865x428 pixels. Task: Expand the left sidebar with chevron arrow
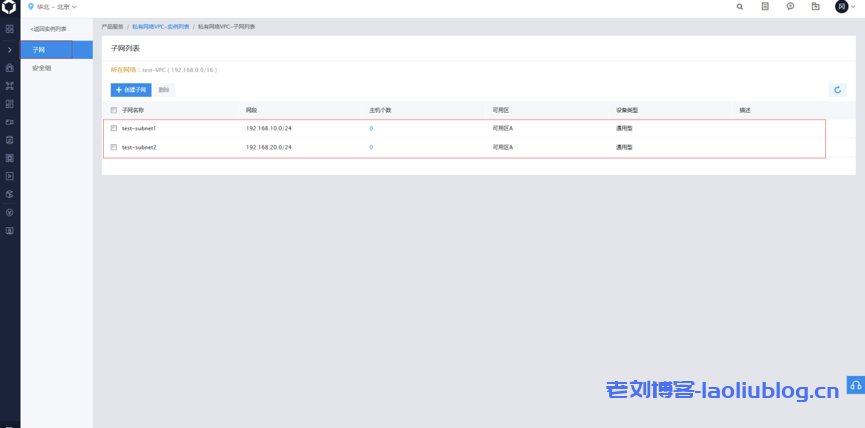click(10, 49)
